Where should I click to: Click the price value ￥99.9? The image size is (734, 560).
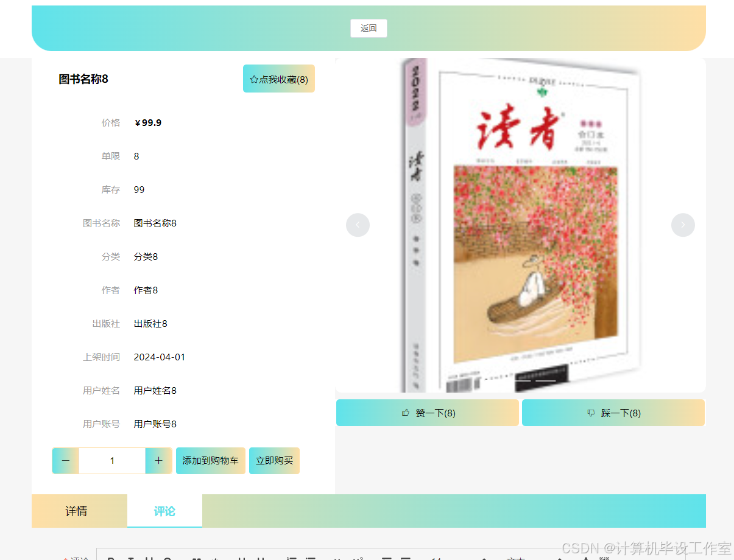coord(148,123)
